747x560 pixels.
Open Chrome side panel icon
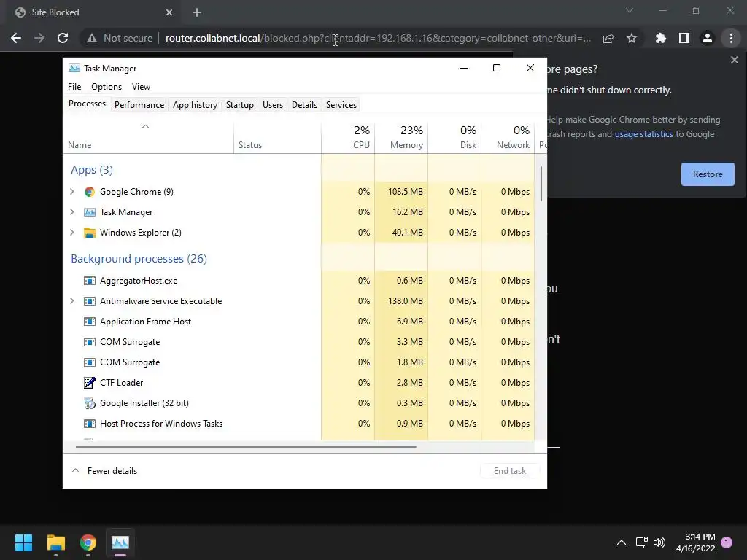[684, 38]
